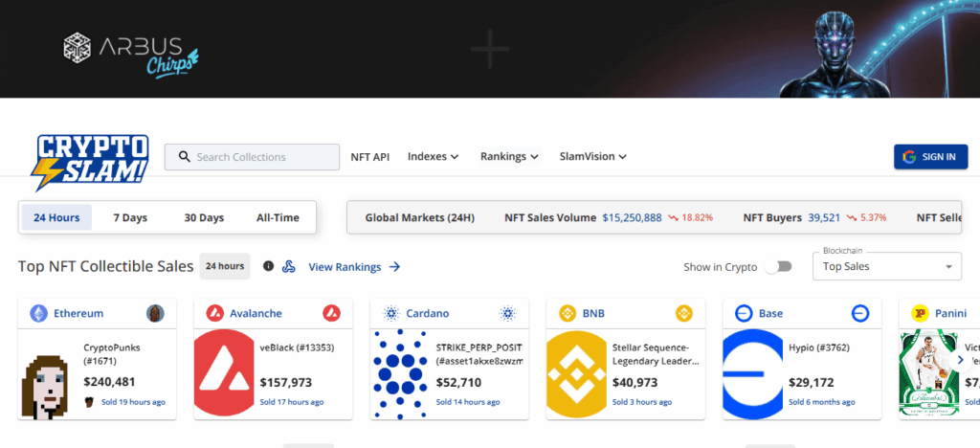Click Avalanche logo left of Avalanche label
Viewport: 980px width, 448px height.
pos(215,313)
